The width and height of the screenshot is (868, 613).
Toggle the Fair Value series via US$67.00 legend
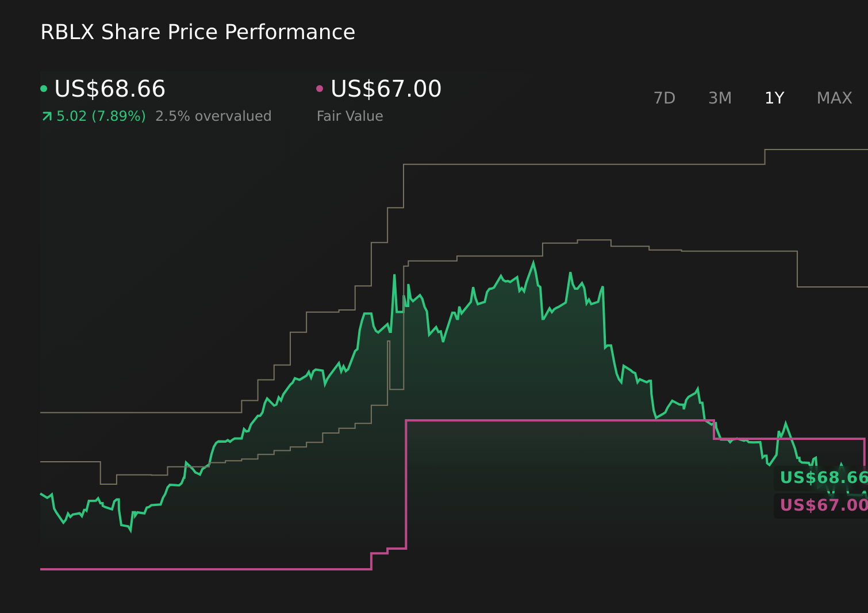coord(385,89)
